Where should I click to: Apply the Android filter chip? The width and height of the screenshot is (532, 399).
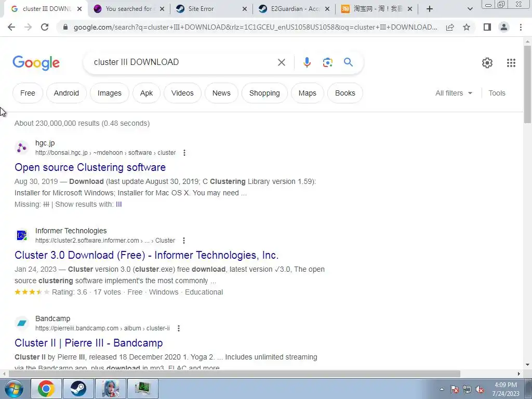tap(66, 93)
